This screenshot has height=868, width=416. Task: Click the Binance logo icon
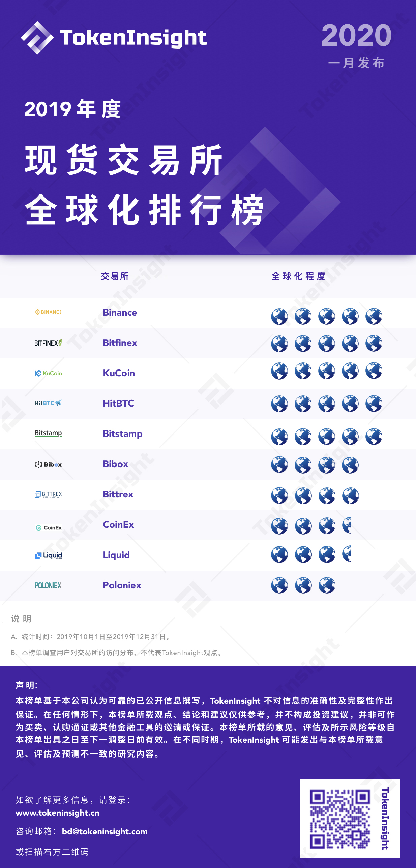[x=48, y=312]
